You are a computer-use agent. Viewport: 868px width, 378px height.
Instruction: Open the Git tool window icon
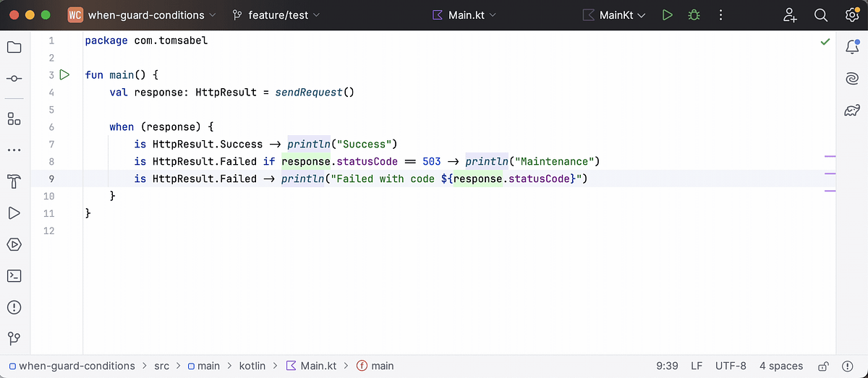click(14, 338)
